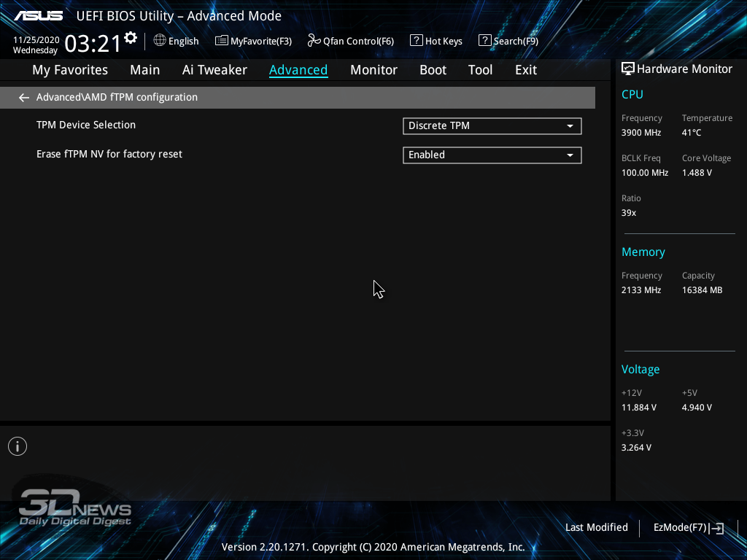Open MyFavorite(F3) panel

click(x=253, y=41)
